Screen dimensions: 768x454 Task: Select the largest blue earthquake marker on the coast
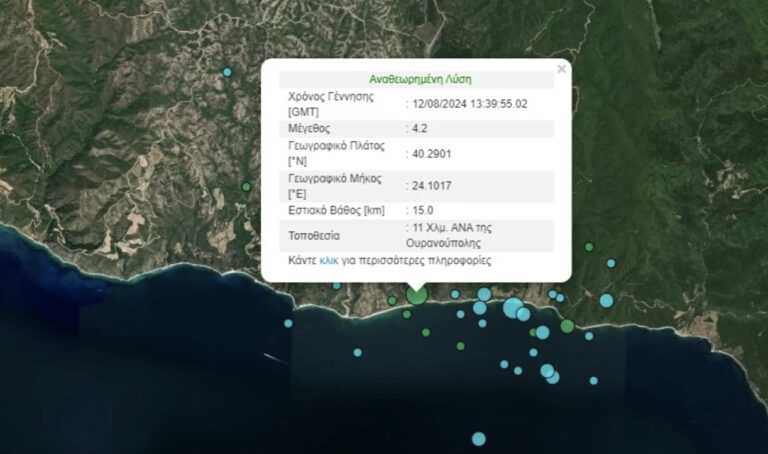pos(513,308)
